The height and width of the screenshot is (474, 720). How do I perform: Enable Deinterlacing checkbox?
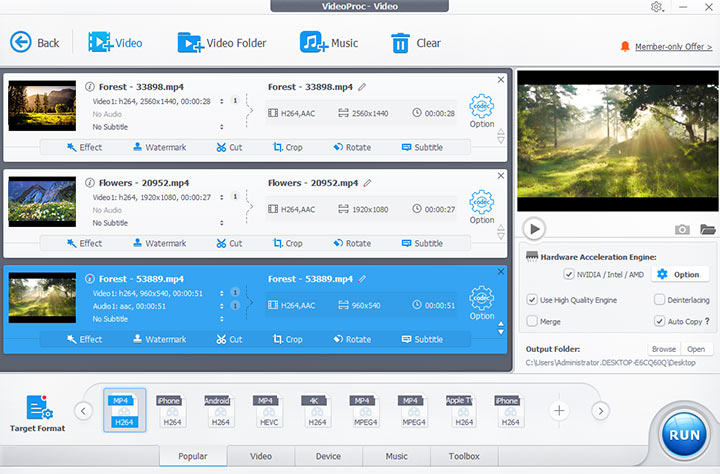pyautogui.click(x=659, y=300)
